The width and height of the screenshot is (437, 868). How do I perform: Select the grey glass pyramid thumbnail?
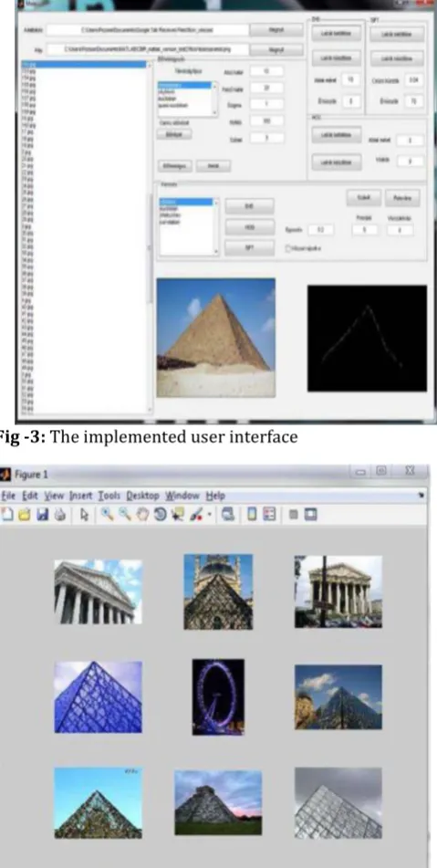click(338, 802)
